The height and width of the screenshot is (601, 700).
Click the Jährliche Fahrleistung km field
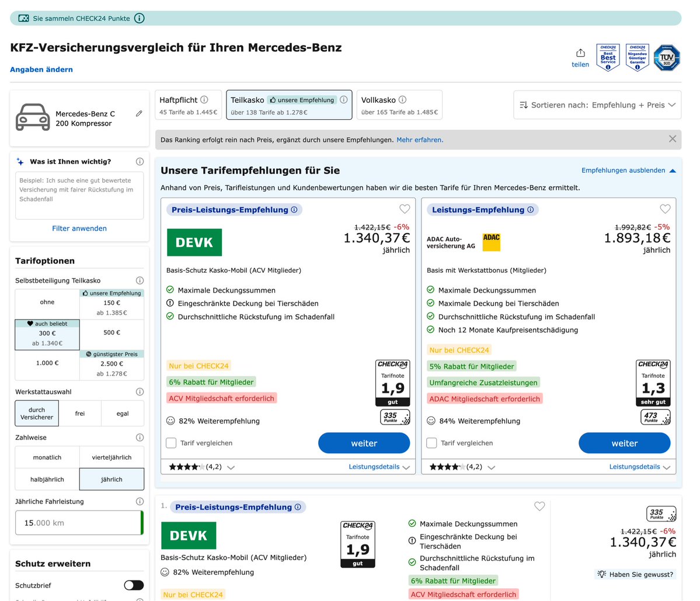click(79, 523)
